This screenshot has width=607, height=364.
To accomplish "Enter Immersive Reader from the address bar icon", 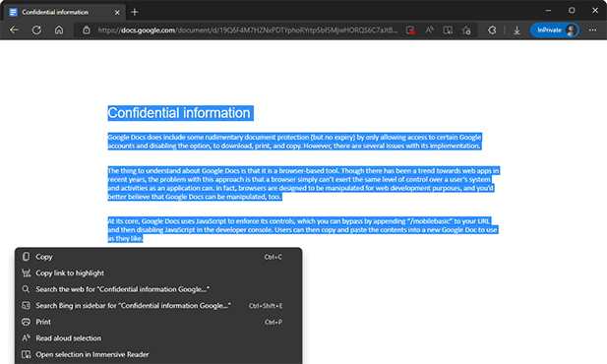I will click(448, 30).
